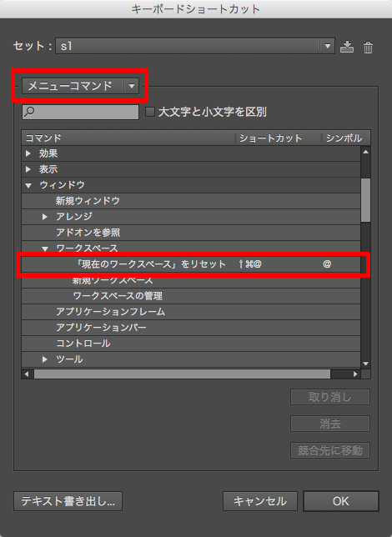
Task: Click the vertical scrollbar thumb
Action: coord(365,200)
